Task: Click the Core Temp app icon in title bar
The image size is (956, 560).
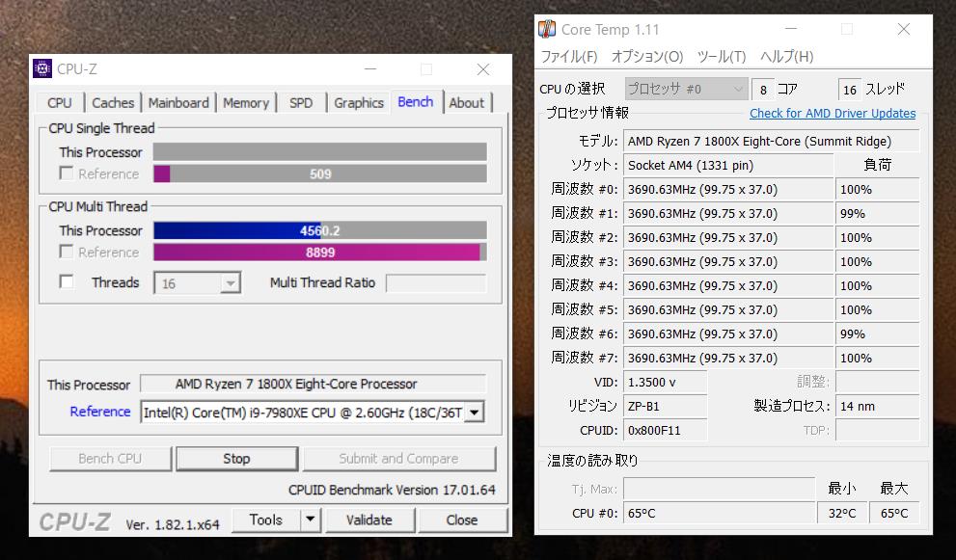Action: point(547,29)
